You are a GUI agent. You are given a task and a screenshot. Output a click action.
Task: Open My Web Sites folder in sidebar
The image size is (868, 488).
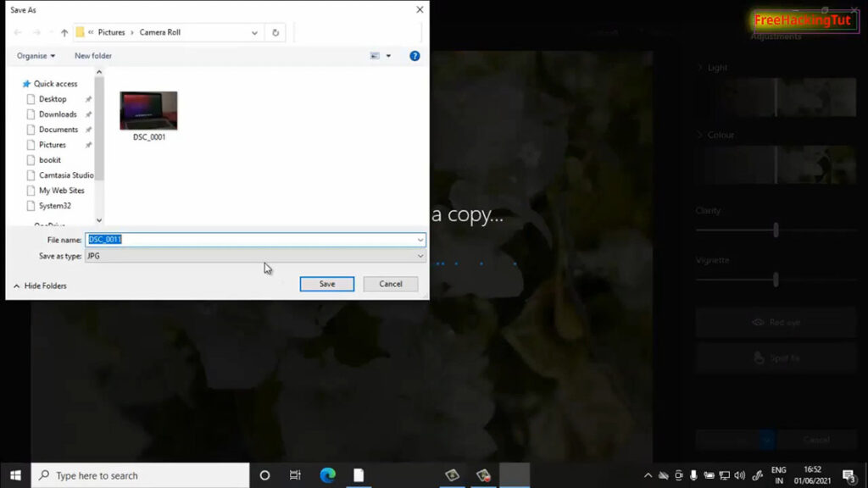(61, 191)
